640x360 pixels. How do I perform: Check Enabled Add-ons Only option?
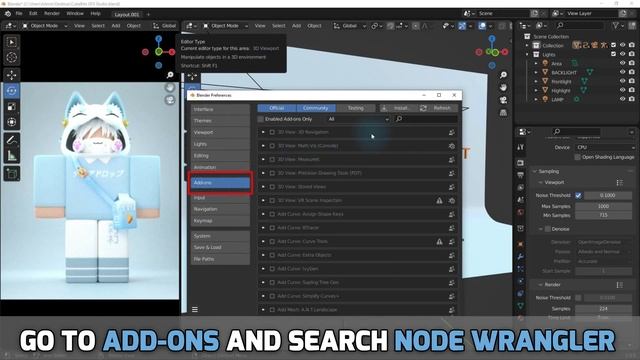click(261, 119)
